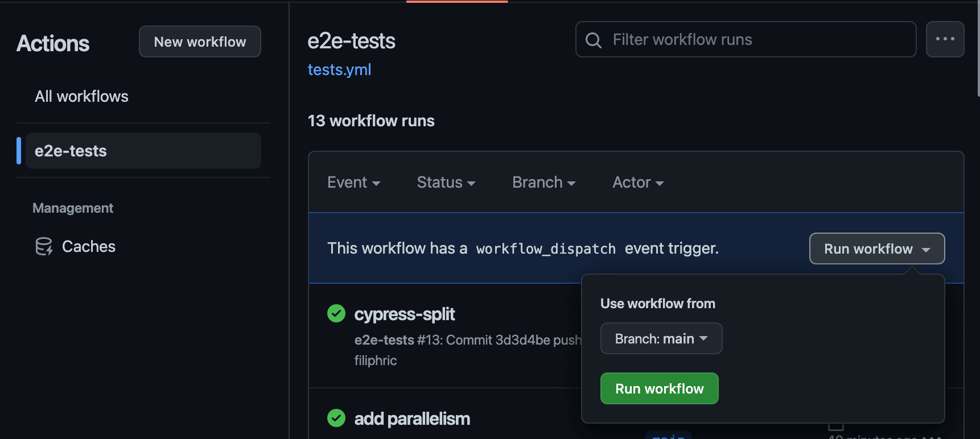The height and width of the screenshot is (439, 980).
Task: Open the Event filter dropdown
Action: (x=353, y=183)
